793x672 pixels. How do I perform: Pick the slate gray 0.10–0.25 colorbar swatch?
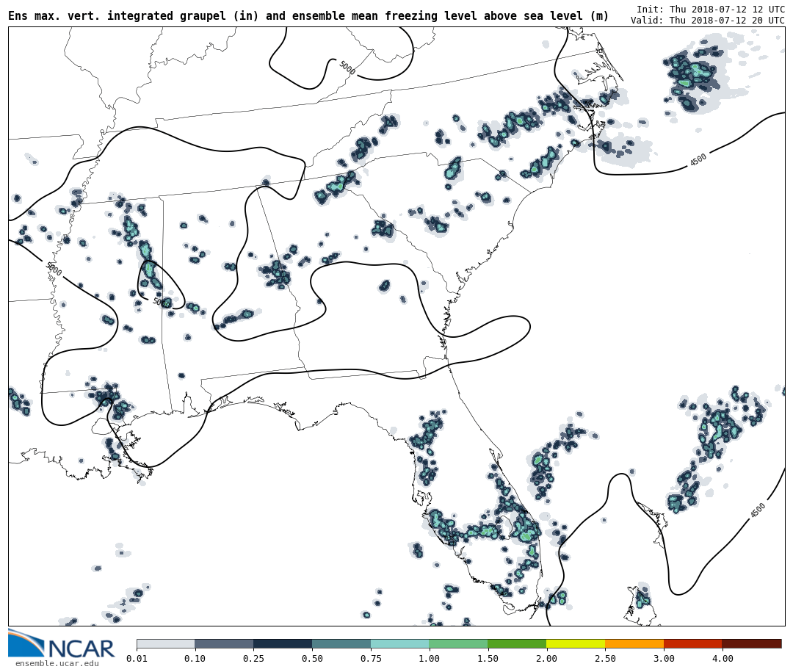pos(224,643)
